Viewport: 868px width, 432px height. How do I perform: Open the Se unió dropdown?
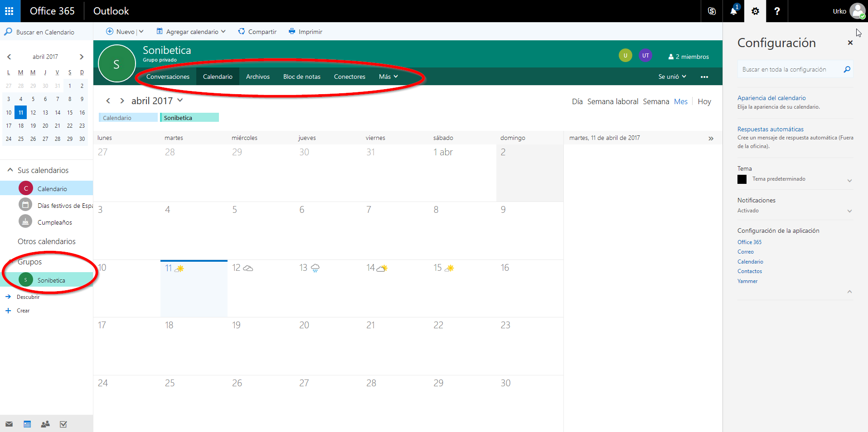[x=672, y=77]
